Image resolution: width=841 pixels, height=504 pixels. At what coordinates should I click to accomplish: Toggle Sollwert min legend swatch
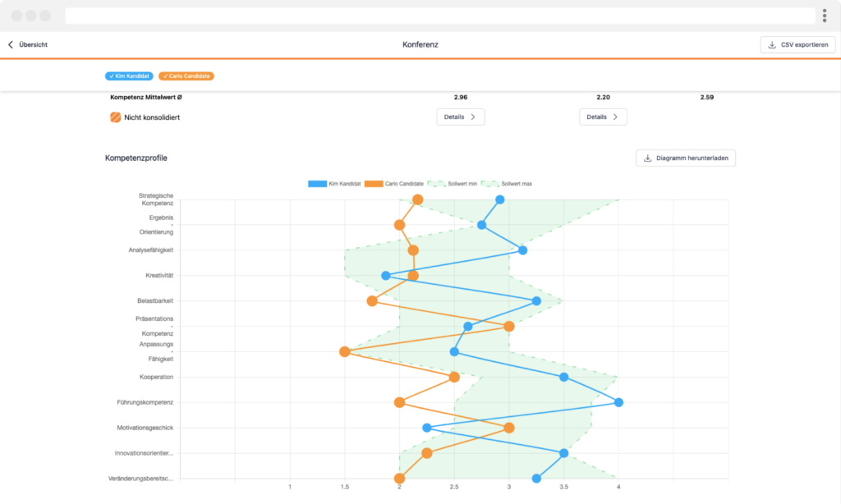[x=437, y=184]
